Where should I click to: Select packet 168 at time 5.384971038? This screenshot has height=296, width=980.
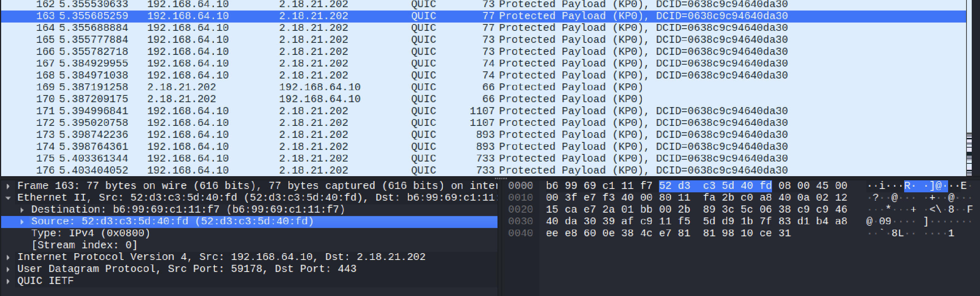pyautogui.click(x=483, y=76)
